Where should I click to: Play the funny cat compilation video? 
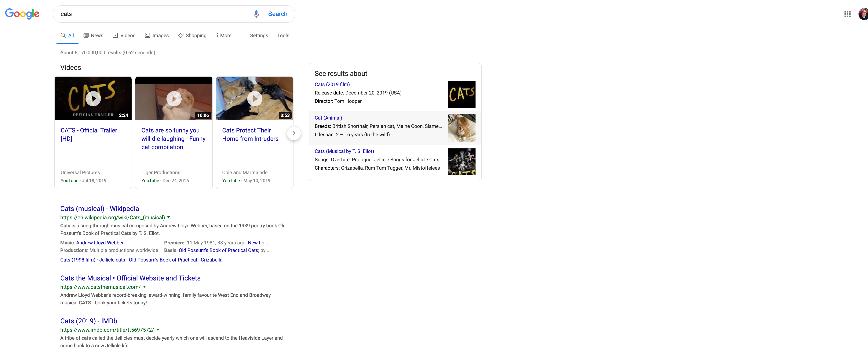[x=174, y=98]
